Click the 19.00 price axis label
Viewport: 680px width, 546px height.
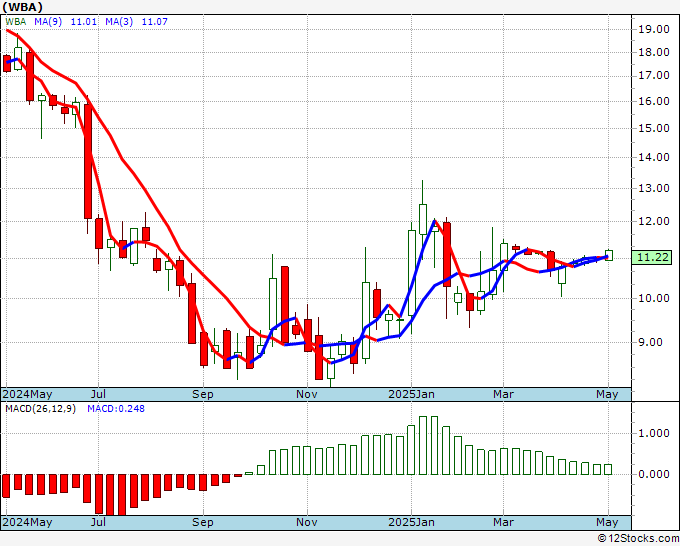[x=654, y=29]
